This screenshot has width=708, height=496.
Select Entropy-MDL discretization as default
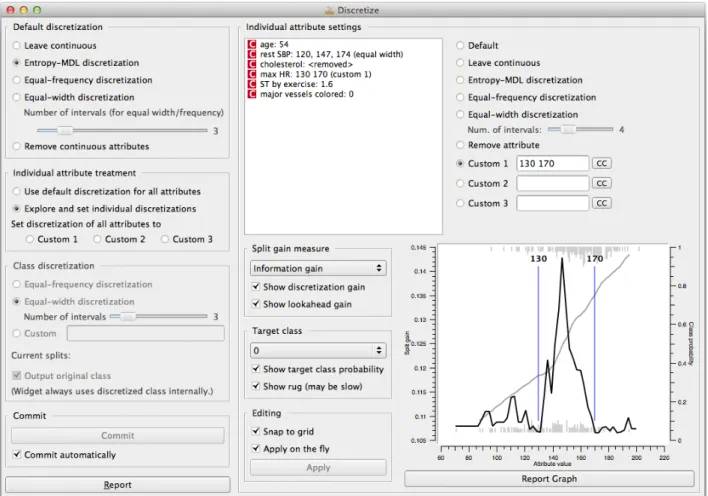(17, 62)
